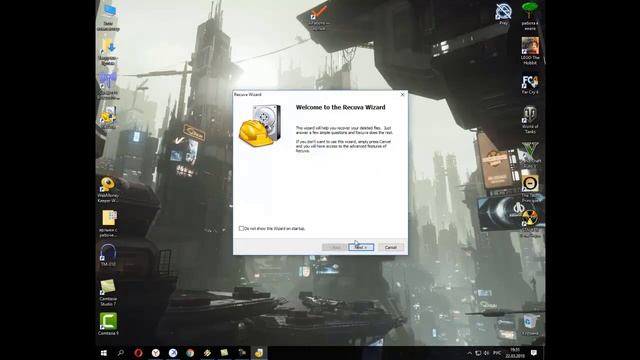Open Yandex Browser from the taskbar
Screen dimensions: 640x360
click(156, 353)
